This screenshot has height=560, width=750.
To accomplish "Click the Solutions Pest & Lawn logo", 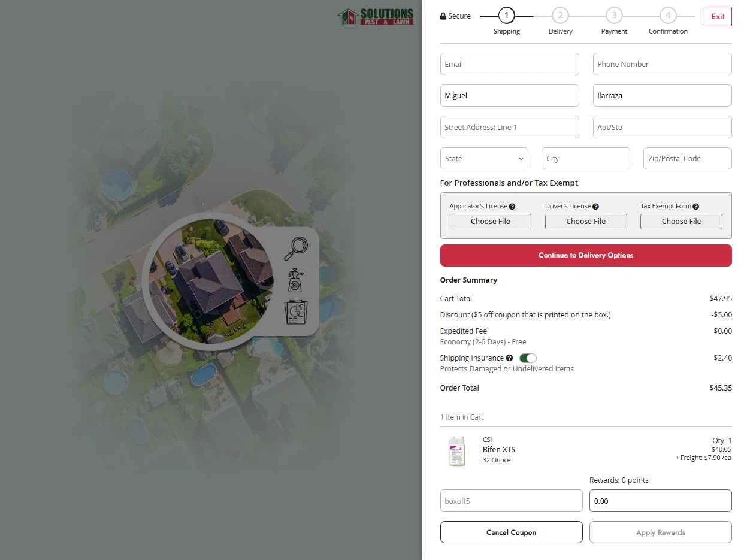I will 376,16.
